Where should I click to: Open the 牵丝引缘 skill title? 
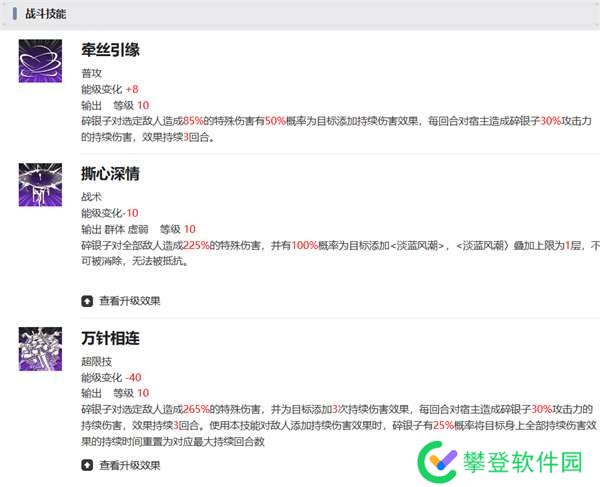pyautogui.click(x=110, y=50)
